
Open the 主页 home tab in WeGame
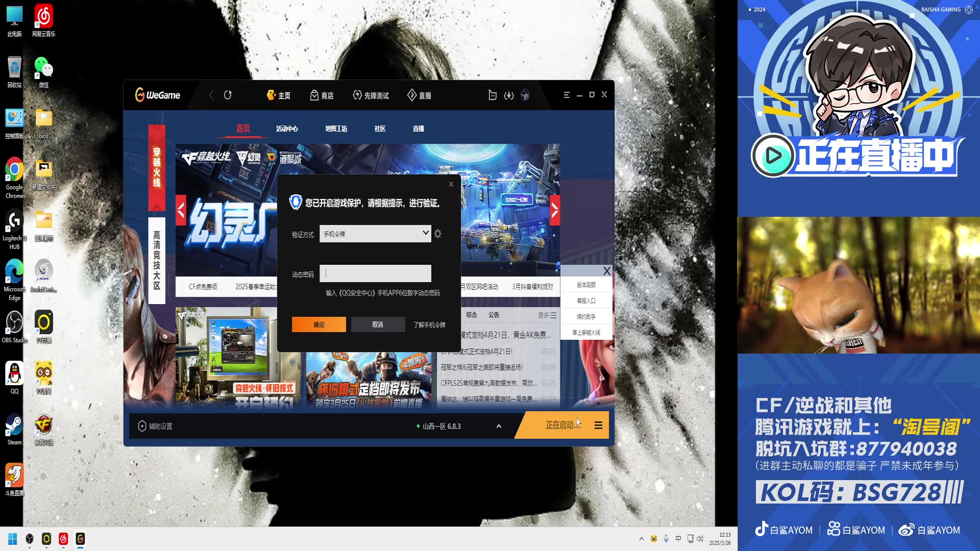278,95
